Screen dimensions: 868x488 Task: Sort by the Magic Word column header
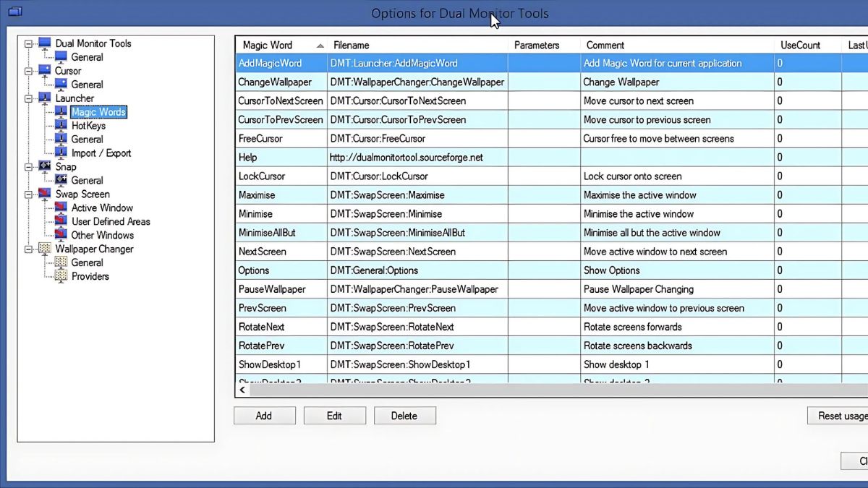click(x=281, y=45)
